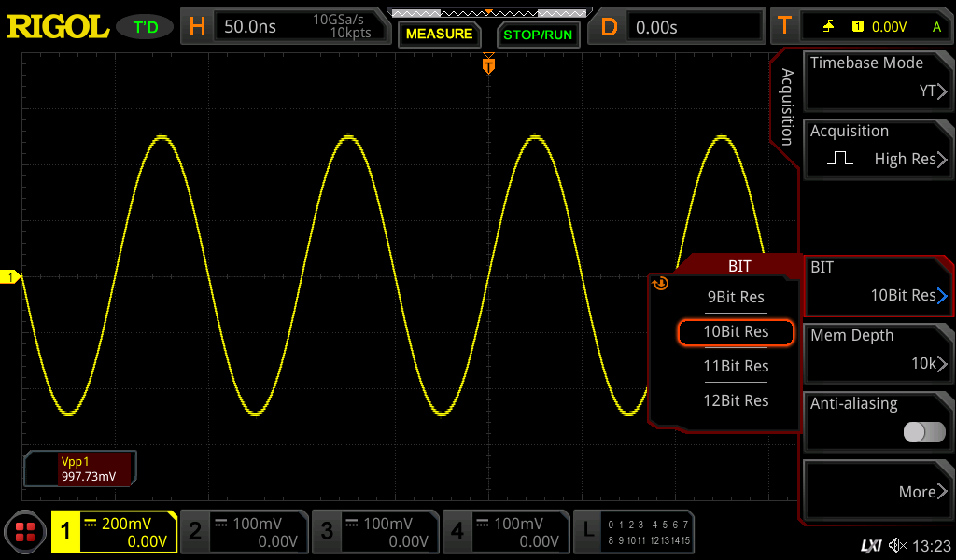Open the Mem Depth 10k menu

878,351
